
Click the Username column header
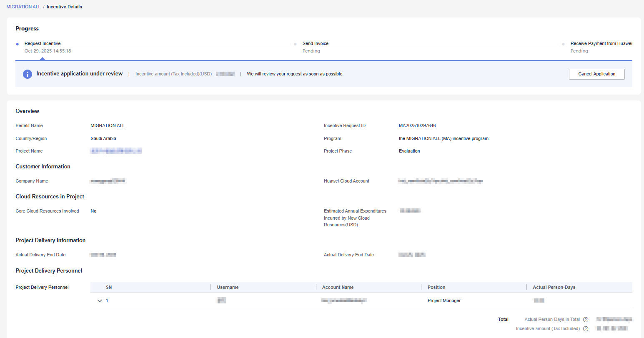click(228, 287)
